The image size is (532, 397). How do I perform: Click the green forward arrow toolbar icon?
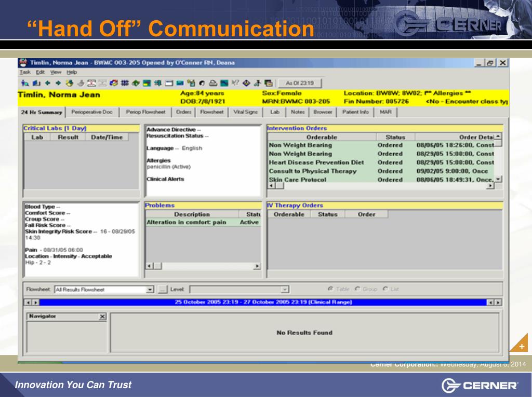[x=58, y=83]
